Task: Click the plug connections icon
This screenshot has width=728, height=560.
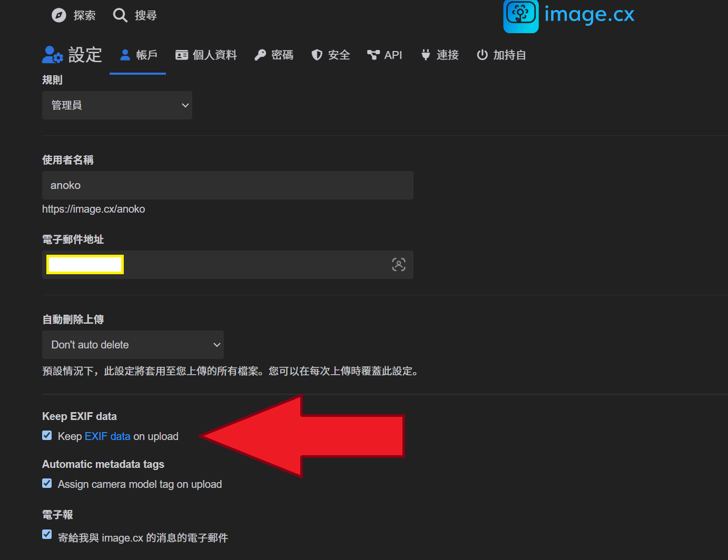Action: (x=426, y=55)
